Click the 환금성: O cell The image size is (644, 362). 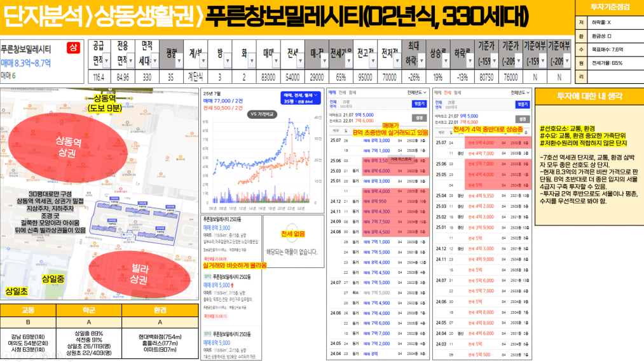pos(615,36)
